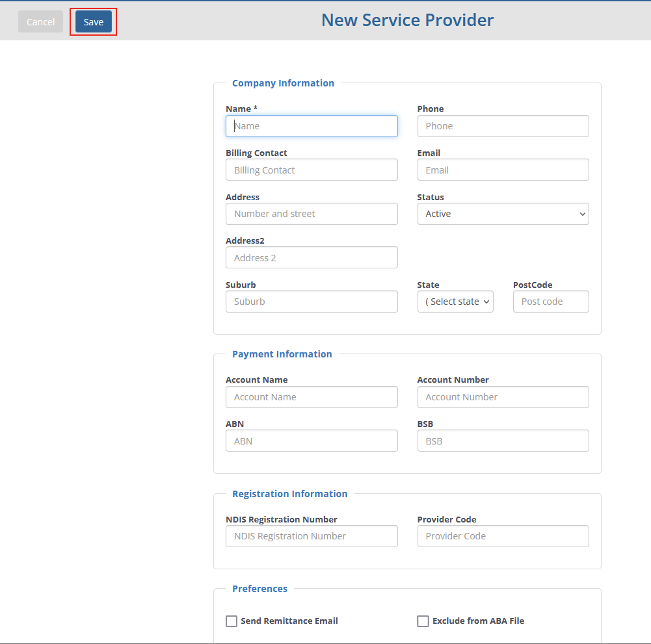Screen dimensions: 651x644
Task: Open the Select state dropdown
Action: click(x=455, y=302)
